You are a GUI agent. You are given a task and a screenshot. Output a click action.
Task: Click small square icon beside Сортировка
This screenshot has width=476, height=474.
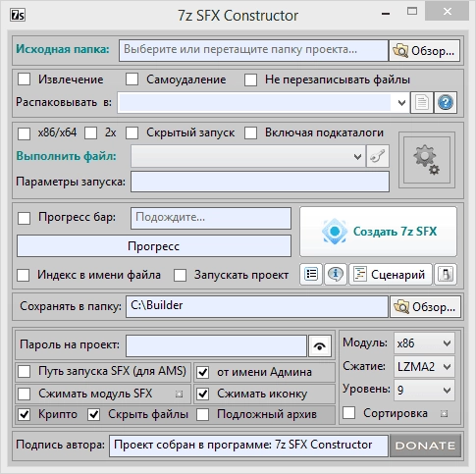click(x=444, y=414)
